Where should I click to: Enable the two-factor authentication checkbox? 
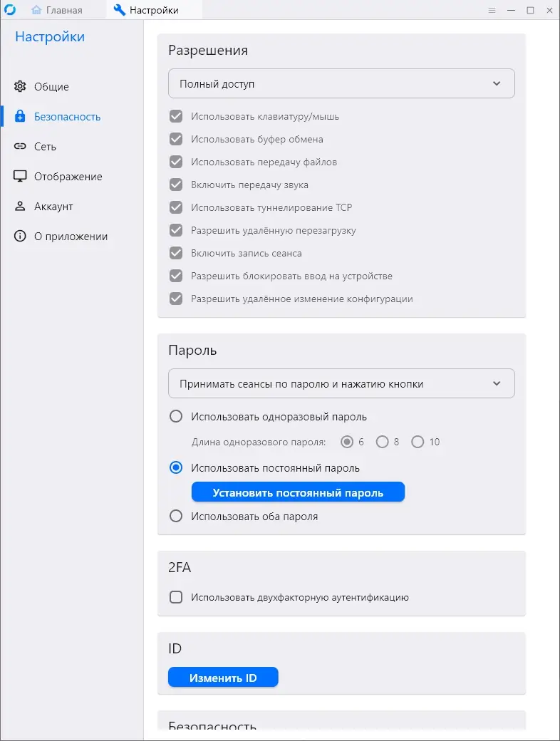coord(176,598)
